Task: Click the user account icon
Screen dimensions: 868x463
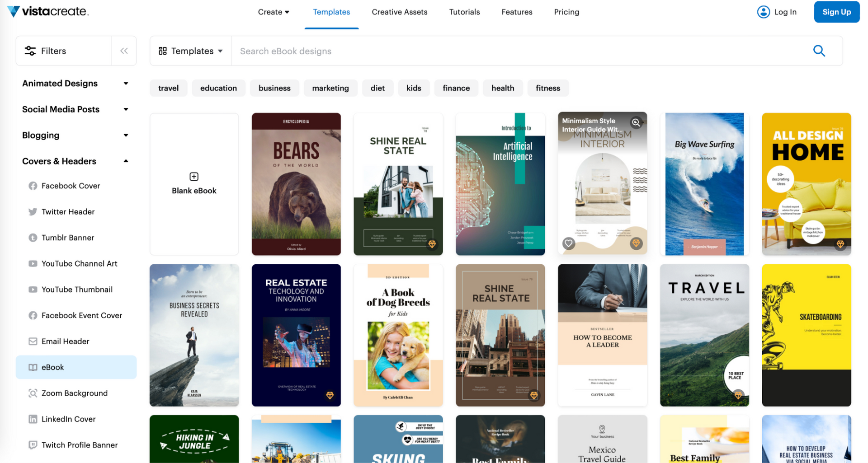Action: click(x=764, y=12)
